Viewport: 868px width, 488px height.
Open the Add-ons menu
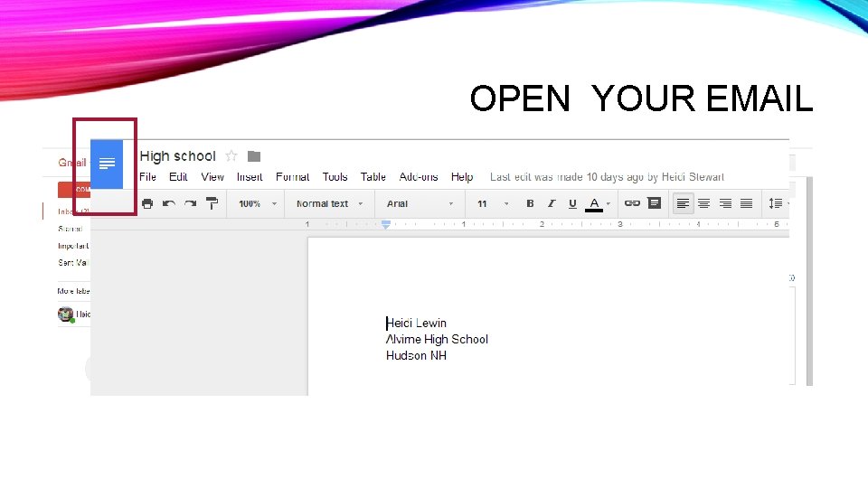click(x=419, y=177)
